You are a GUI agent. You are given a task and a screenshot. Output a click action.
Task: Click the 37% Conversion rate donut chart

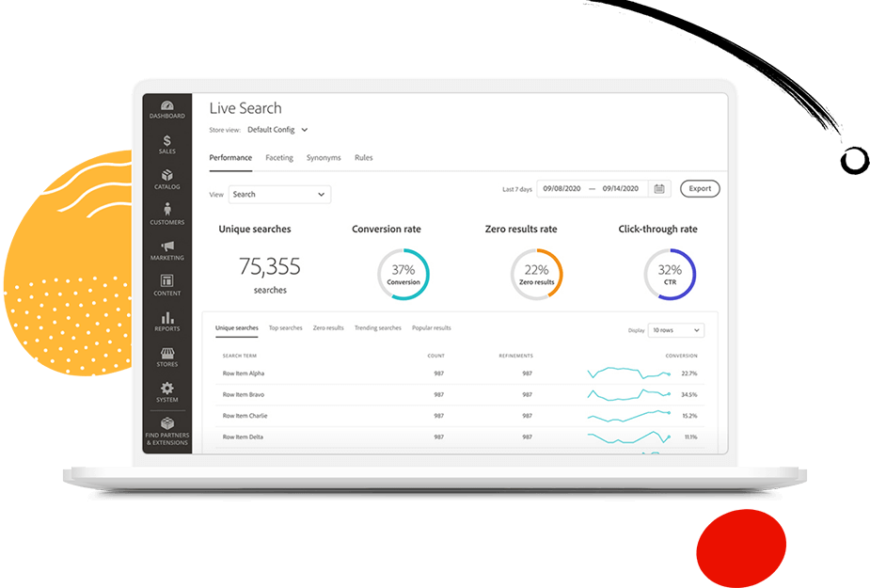pyautogui.click(x=403, y=275)
